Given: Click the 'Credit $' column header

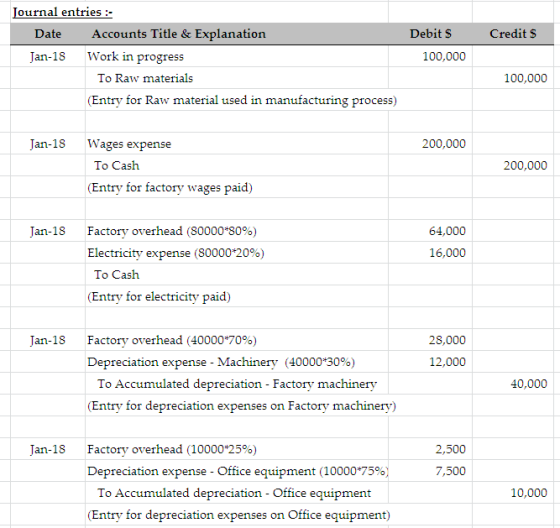Looking at the screenshot, I should pos(513,34).
